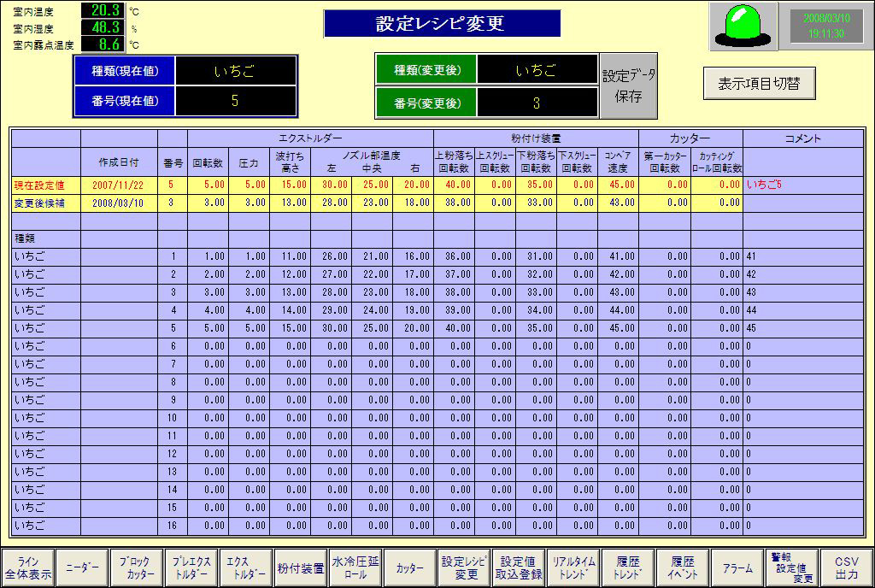Click the 第一カッター回転数 column header
This screenshot has width=875, height=588.
click(x=665, y=162)
